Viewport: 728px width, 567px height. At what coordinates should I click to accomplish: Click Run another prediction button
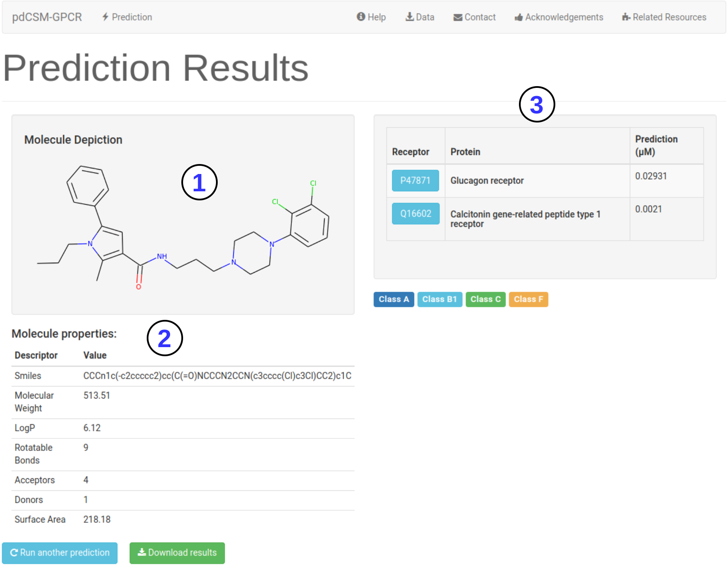(x=60, y=553)
